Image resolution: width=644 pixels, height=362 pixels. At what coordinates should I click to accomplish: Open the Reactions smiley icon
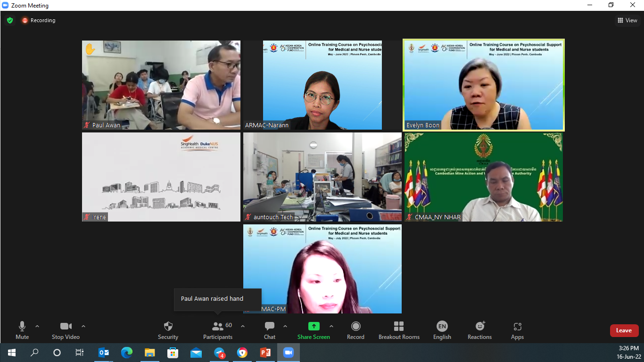pos(479,330)
